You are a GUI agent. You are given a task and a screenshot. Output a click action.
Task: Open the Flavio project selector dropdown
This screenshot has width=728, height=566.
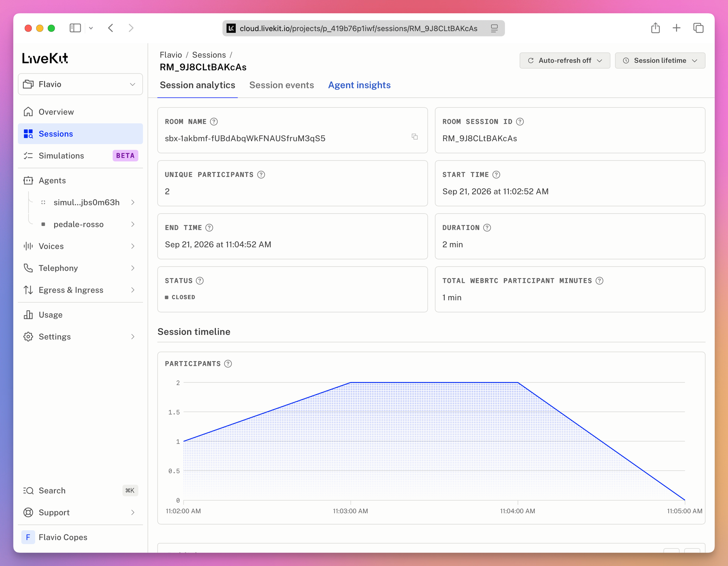[80, 84]
